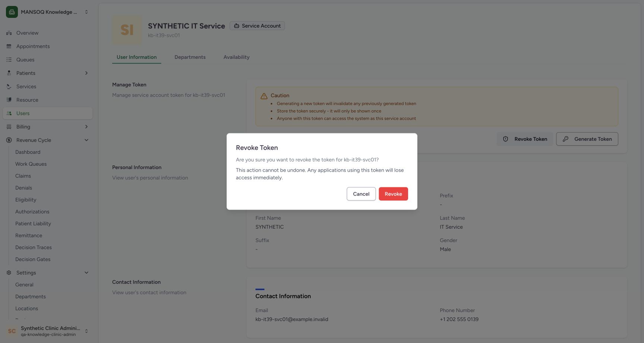The image size is (644, 343).
Task: Click the SI user avatar
Action: (127, 30)
